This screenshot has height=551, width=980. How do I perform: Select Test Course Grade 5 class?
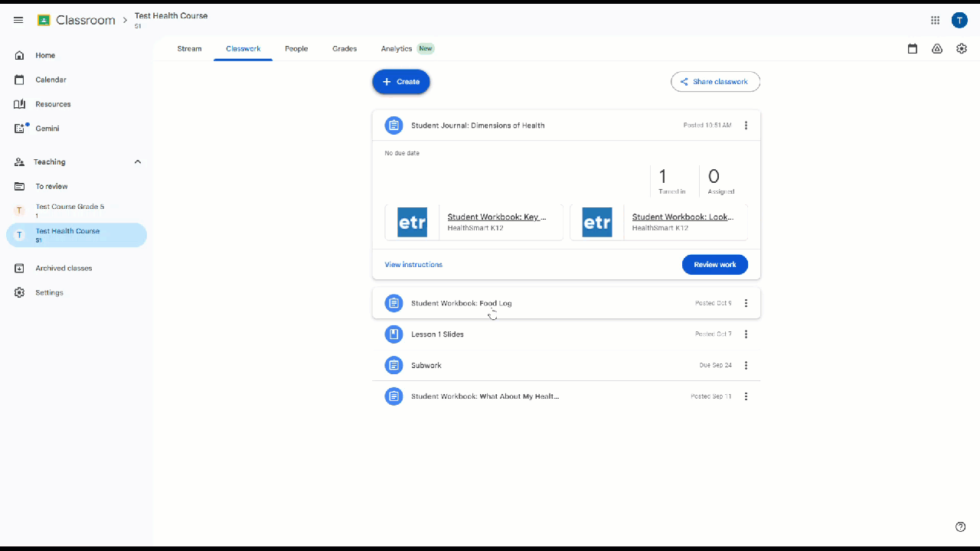coord(69,210)
